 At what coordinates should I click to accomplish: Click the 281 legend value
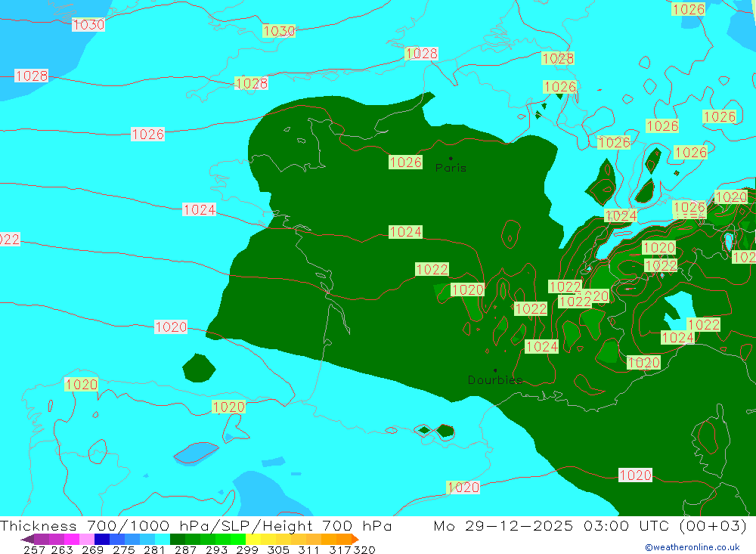154,549
